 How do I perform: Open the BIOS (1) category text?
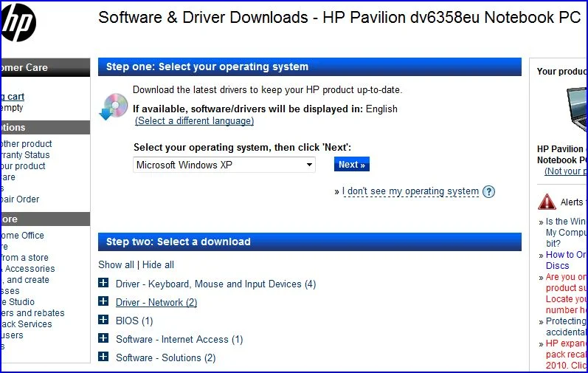pyautogui.click(x=134, y=321)
